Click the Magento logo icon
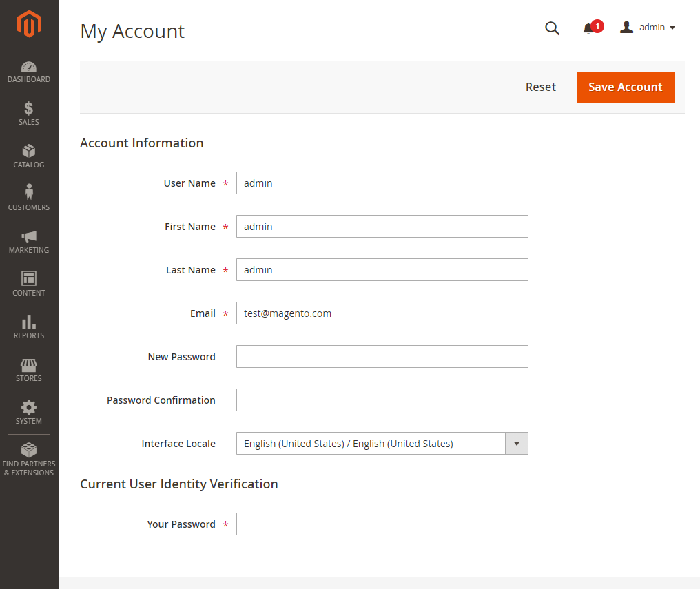 [x=29, y=25]
